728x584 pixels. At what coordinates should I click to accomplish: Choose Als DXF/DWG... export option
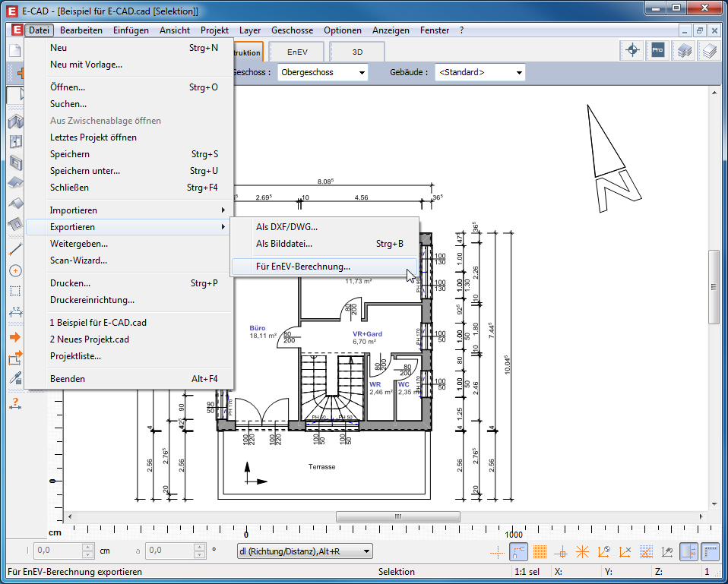coord(324,227)
